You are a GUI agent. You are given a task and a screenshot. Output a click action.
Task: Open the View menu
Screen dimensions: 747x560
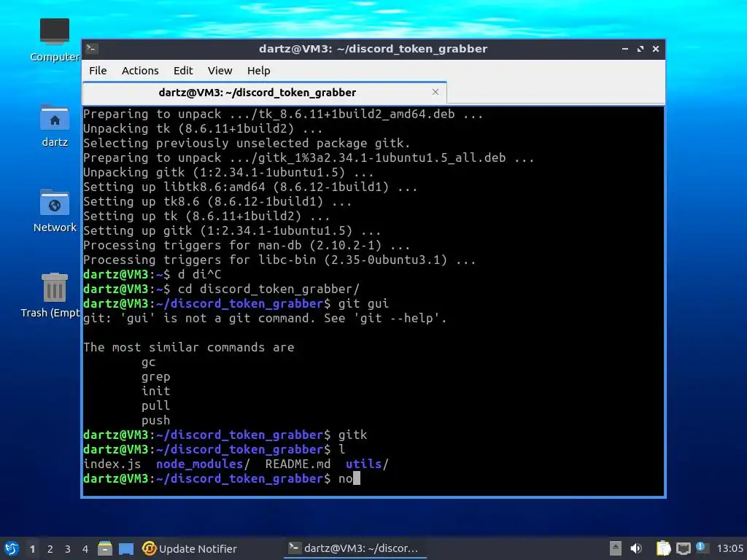(220, 71)
